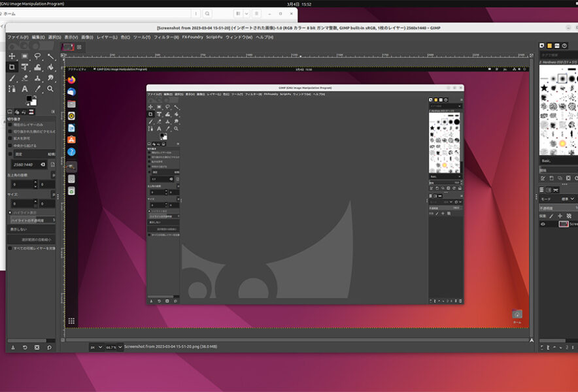Select the Free Select lasso tool

37,56
